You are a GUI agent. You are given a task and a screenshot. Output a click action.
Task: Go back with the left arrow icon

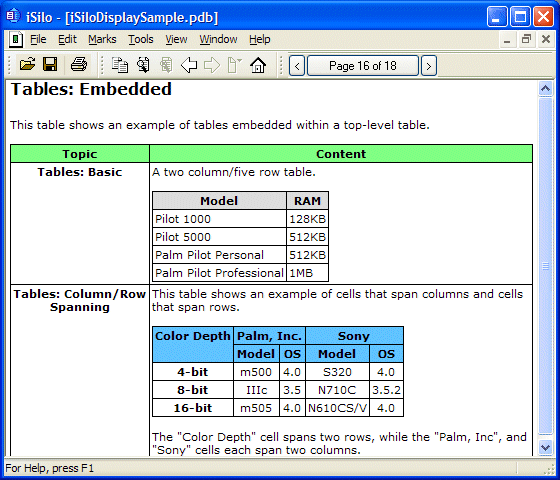pos(189,65)
